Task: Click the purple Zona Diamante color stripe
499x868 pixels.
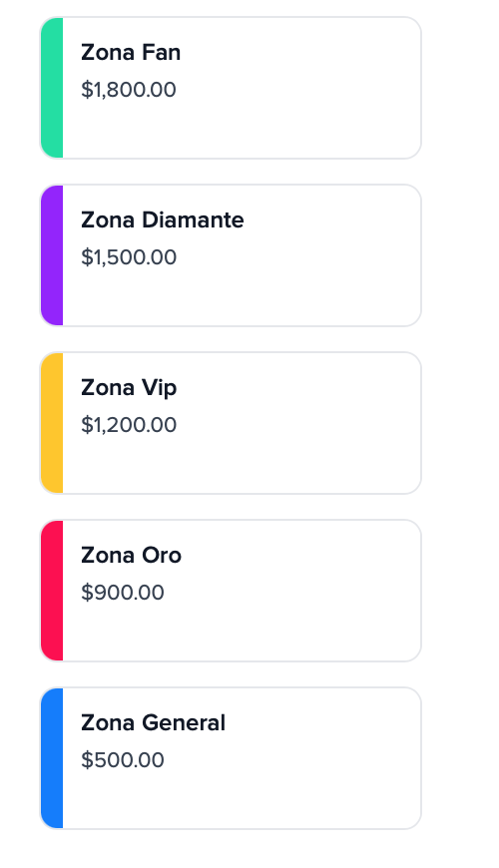Action: point(52,255)
